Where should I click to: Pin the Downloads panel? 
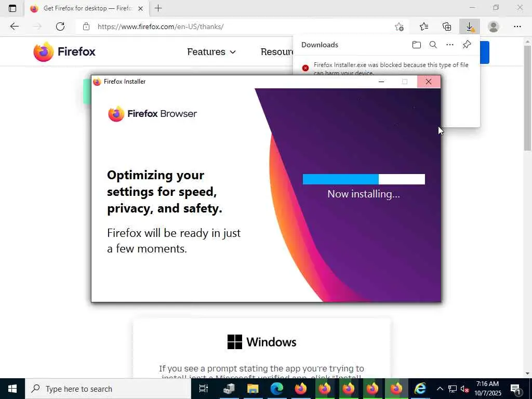467,45
